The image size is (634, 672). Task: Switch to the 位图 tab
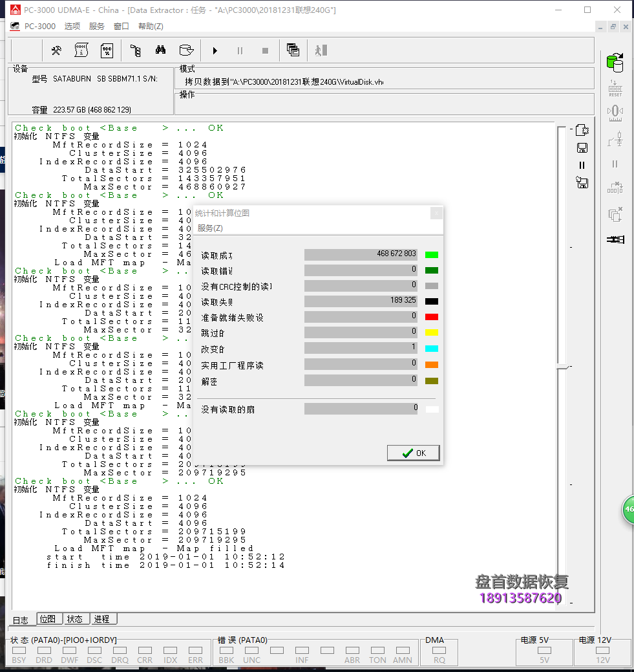click(x=48, y=619)
